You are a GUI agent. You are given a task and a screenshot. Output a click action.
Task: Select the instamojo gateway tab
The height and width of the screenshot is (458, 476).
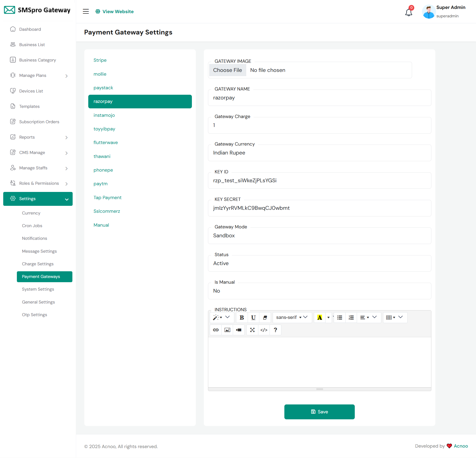point(104,115)
